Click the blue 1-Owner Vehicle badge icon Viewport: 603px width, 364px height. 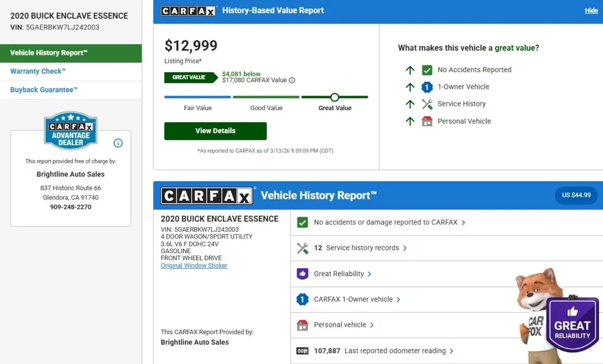[x=427, y=87]
